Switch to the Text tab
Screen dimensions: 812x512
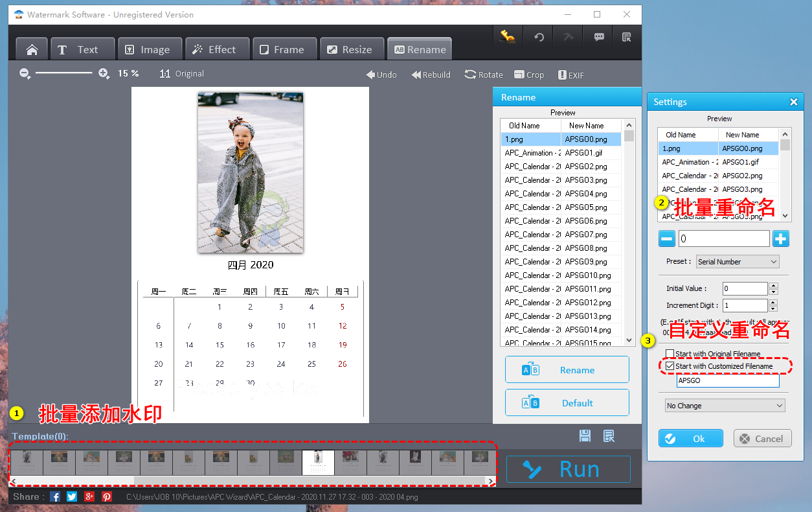point(83,49)
